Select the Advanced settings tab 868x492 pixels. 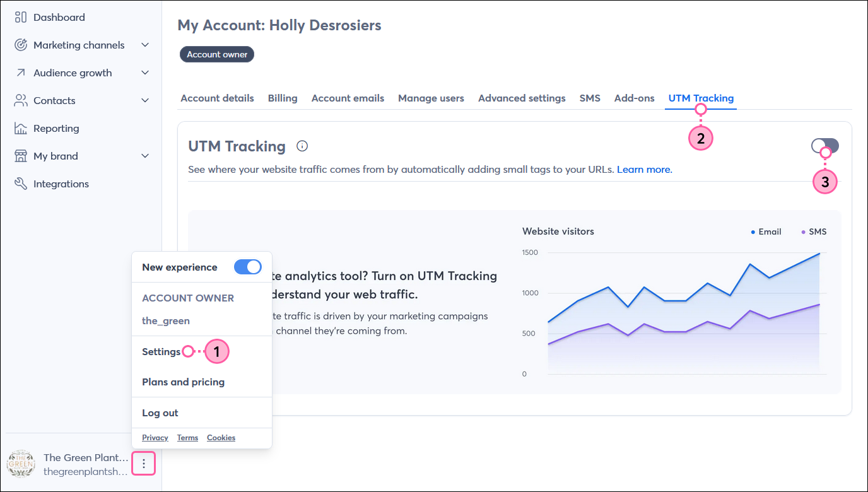coord(522,98)
